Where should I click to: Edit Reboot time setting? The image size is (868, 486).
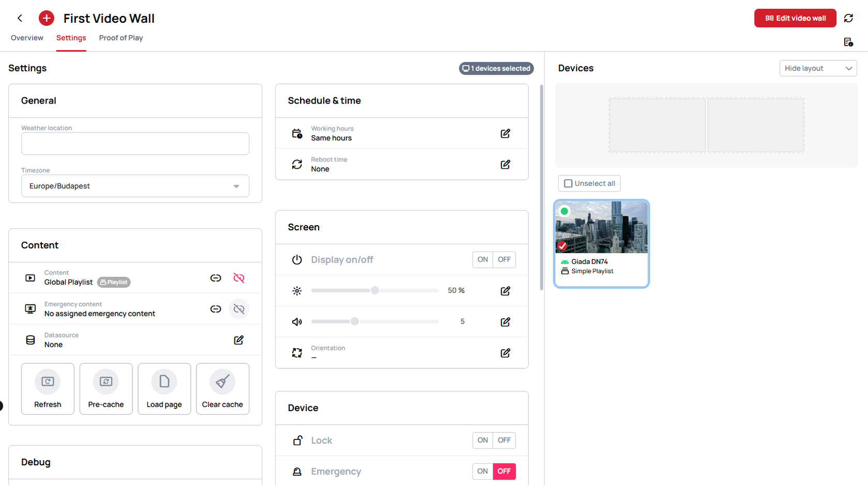click(505, 165)
